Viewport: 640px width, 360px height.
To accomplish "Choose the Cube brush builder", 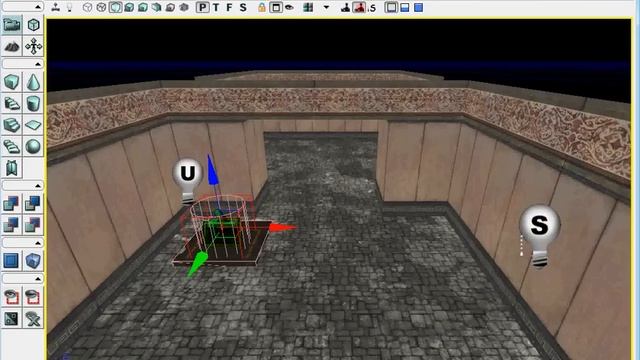I will [x=11, y=82].
